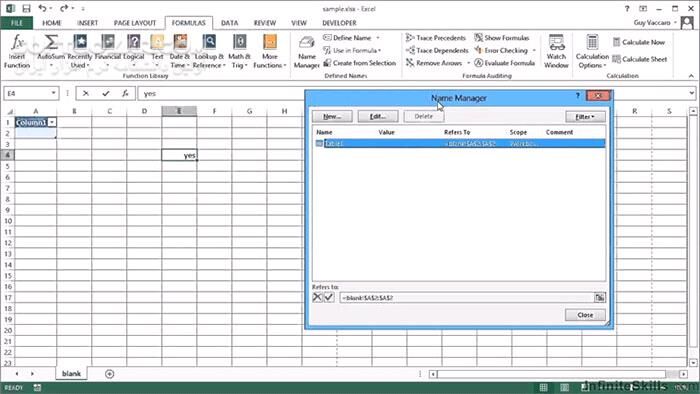Select the Table1 row in names list

459,143
